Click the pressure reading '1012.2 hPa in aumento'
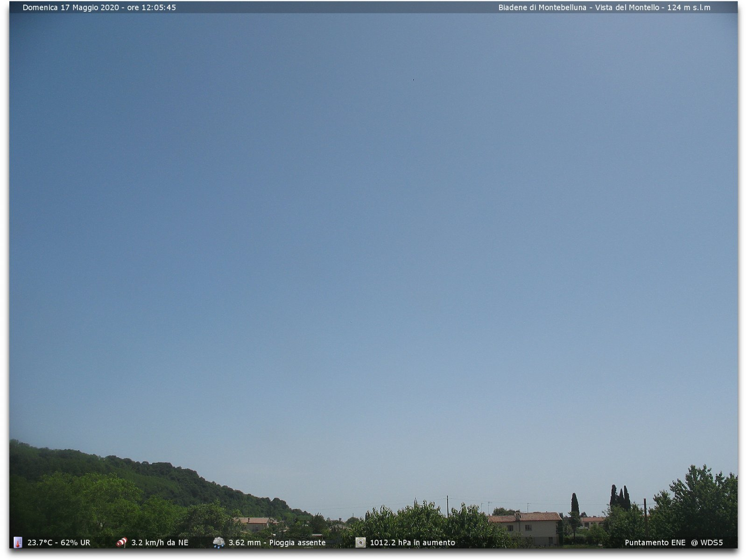The image size is (747, 560). [x=412, y=542]
